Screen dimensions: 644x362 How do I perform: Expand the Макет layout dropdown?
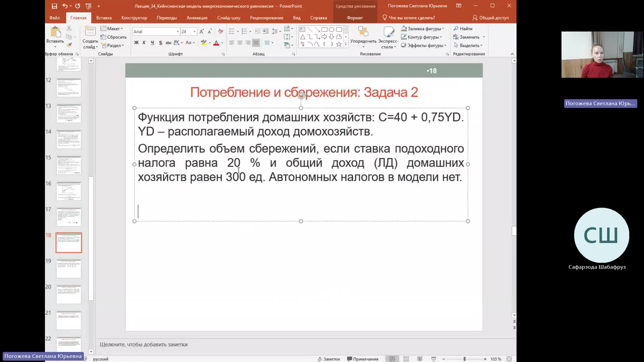point(112,28)
